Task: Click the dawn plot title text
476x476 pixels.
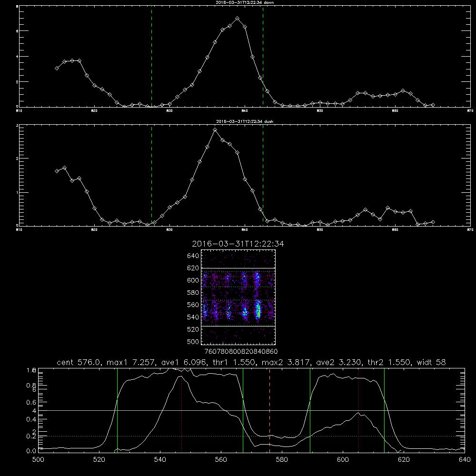Action: pyautogui.click(x=245, y=2)
